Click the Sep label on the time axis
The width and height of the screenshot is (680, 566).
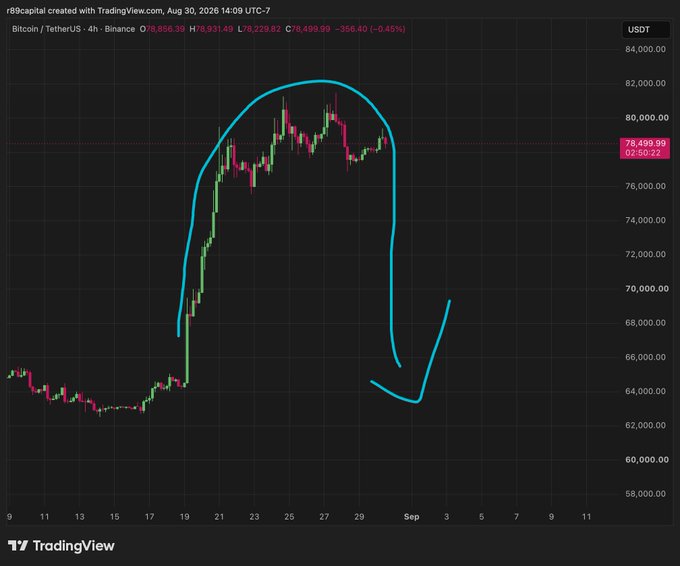point(412,517)
